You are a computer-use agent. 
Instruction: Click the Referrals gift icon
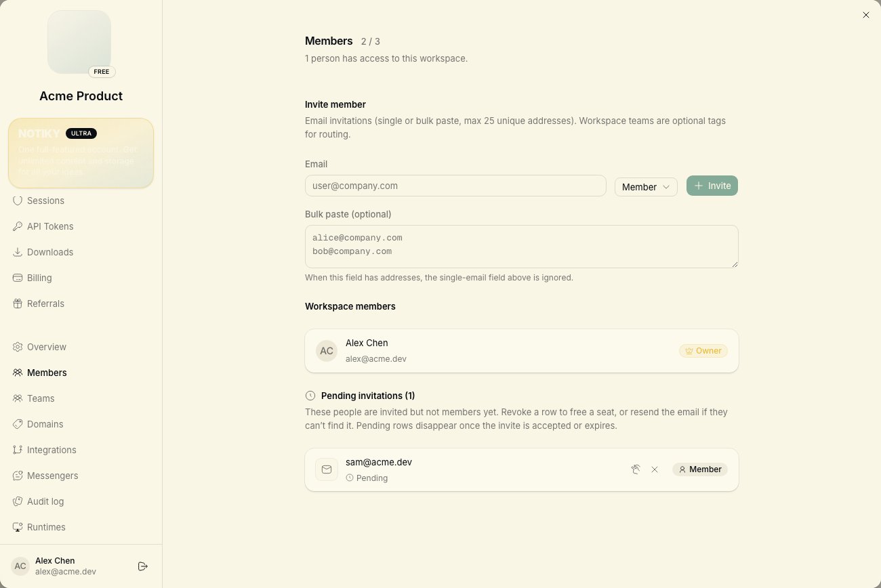coord(18,303)
